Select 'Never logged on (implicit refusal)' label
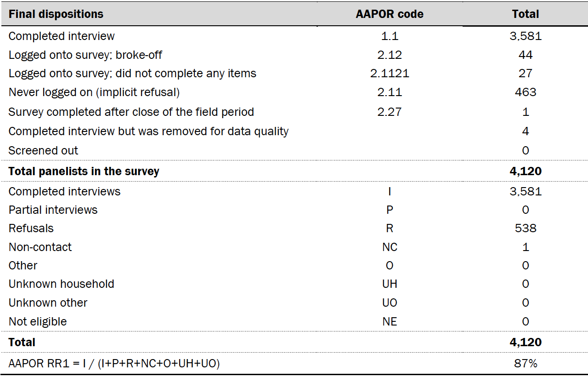The image size is (588, 377). 94,92
